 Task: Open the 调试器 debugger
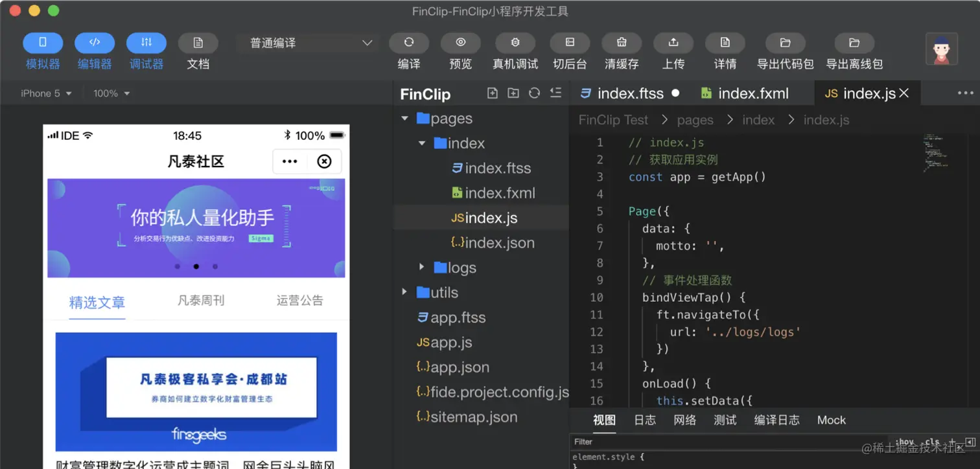(146, 50)
